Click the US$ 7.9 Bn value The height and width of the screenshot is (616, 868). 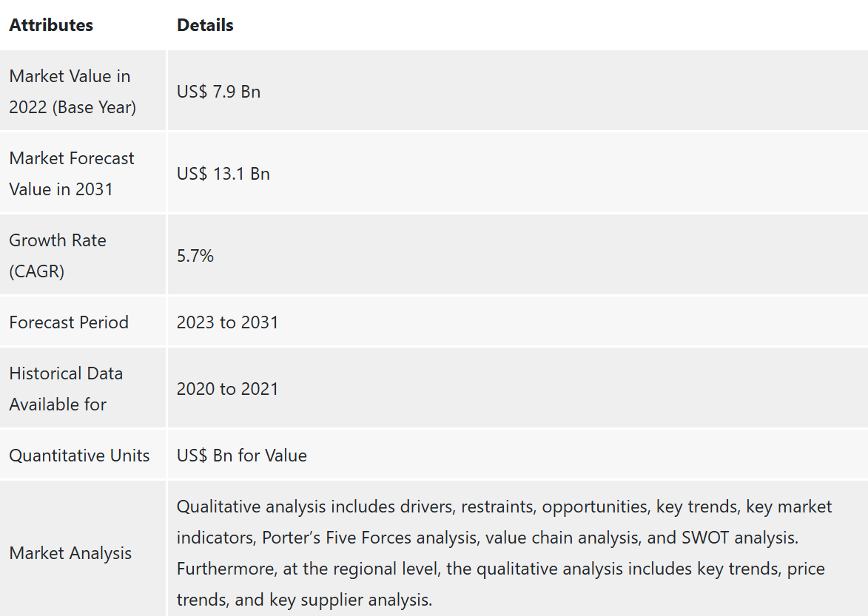(x=218, y=91)
